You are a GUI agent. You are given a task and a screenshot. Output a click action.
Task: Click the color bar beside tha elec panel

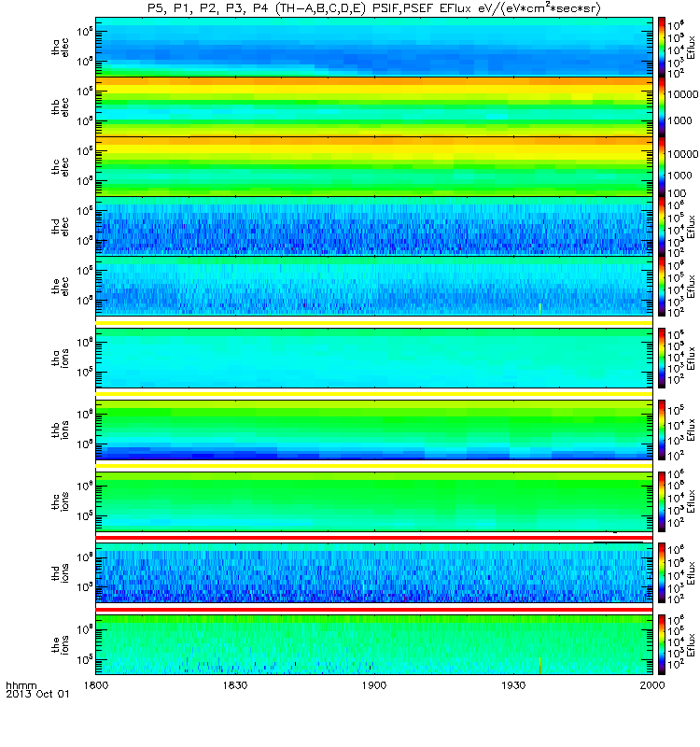(x=662, y=48)
